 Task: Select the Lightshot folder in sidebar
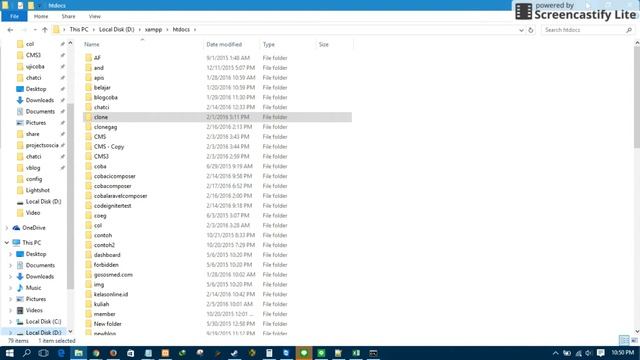pos(37,190)
